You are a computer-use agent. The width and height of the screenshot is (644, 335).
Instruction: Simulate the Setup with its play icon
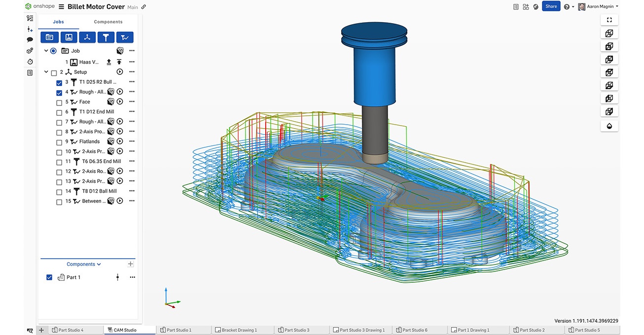point(120,72)
